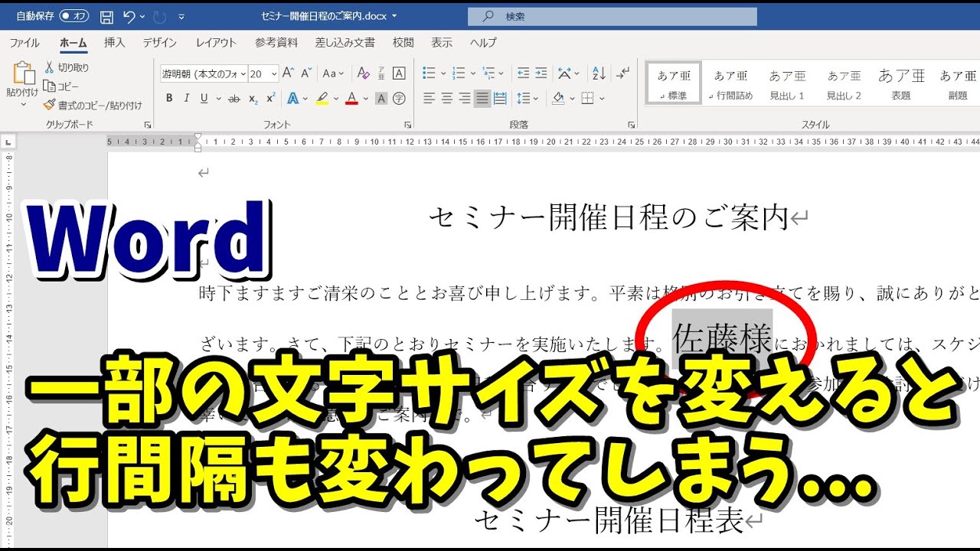Click the character border (囲み線) icon
Screen dimensions: 980x551
tap(399, 73)
